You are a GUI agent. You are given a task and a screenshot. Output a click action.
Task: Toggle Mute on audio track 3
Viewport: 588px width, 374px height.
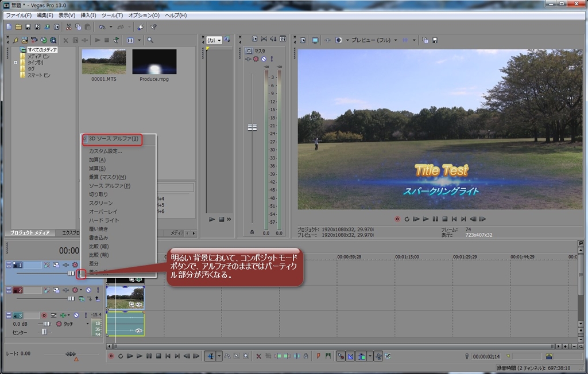click(76, 315)
